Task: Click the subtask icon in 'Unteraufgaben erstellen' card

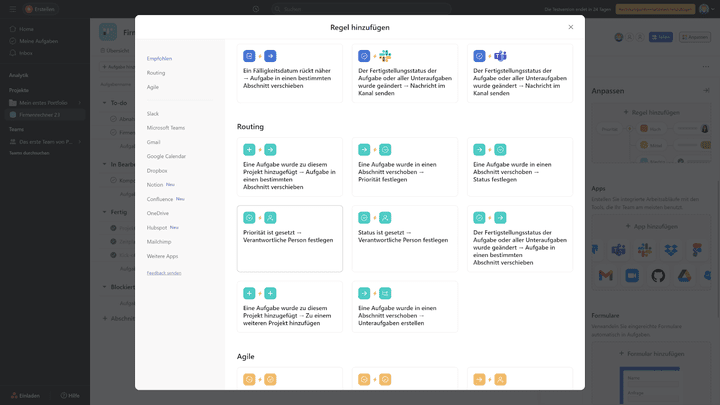Action: (x=385, y=292)
